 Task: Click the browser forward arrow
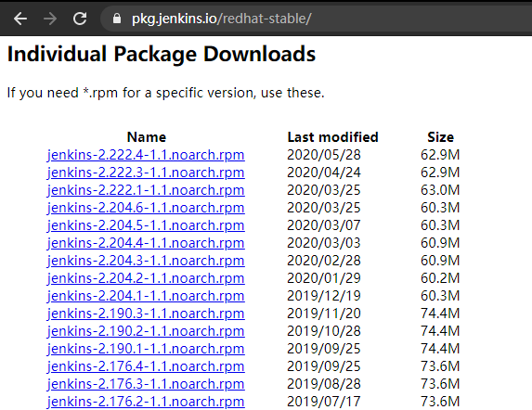(50, 19)
